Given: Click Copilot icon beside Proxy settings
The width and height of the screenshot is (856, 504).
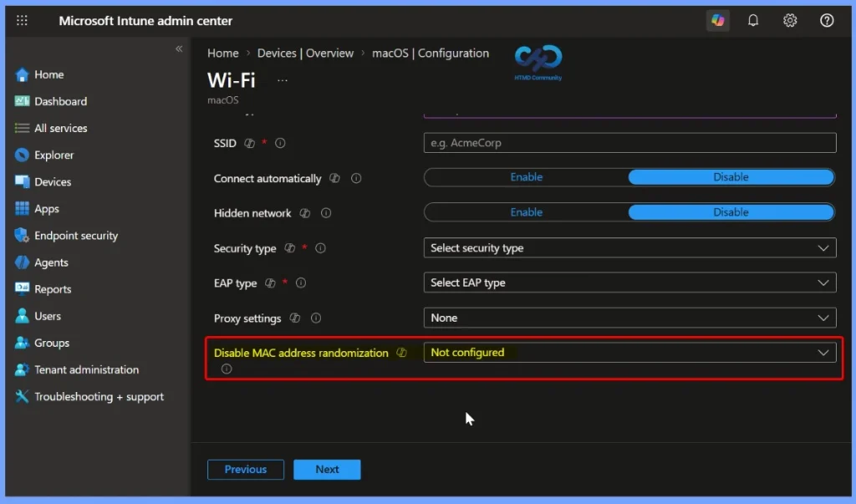Looking at the screenshot, I should tap(295, 318).
